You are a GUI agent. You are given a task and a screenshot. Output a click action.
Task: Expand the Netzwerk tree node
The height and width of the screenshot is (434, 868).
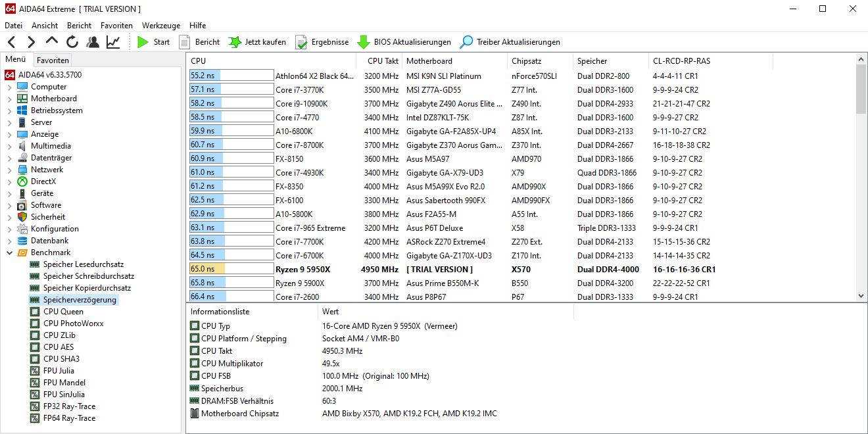click(x=9, y=170)
